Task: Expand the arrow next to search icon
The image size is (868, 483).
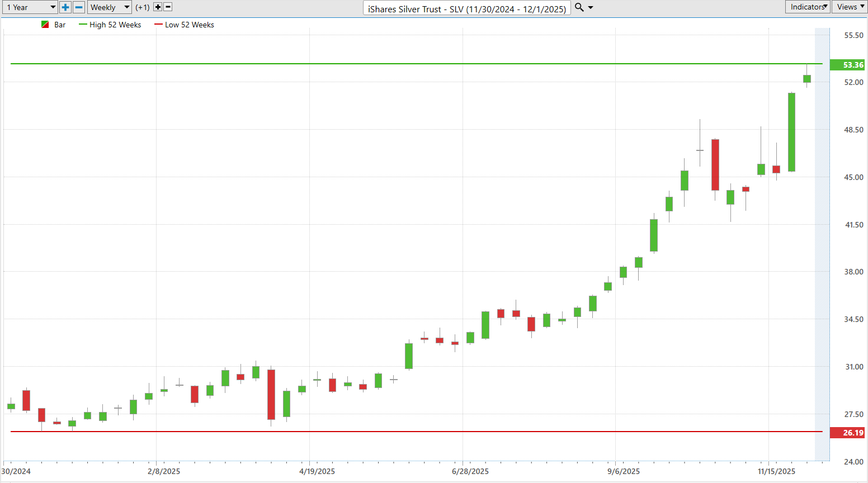Action: coord(591,8)
